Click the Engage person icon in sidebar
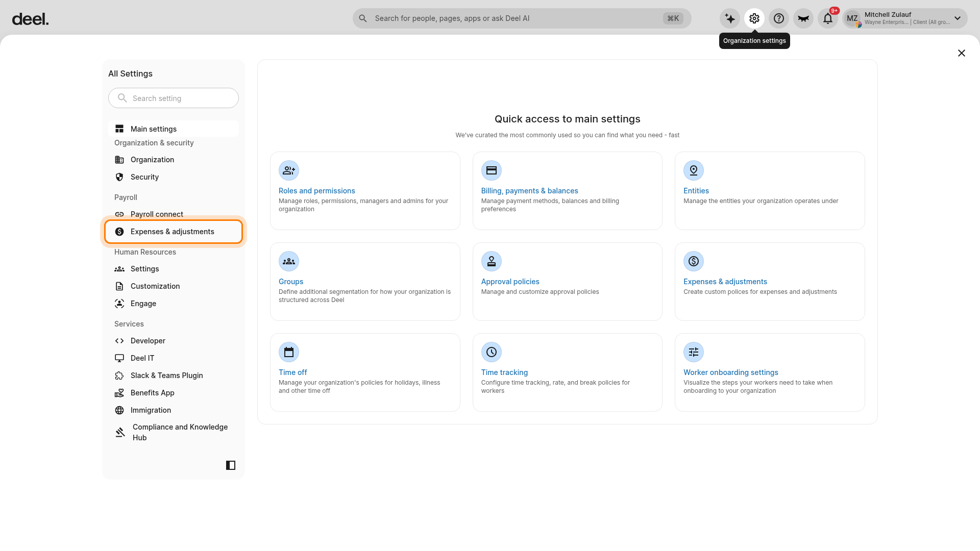 tap(119, 304)
